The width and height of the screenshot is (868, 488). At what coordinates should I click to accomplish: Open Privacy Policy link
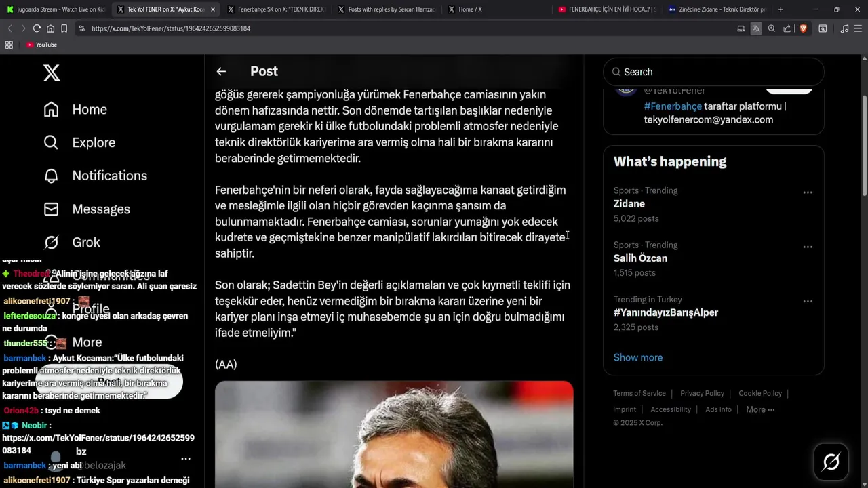pos(702,393)
